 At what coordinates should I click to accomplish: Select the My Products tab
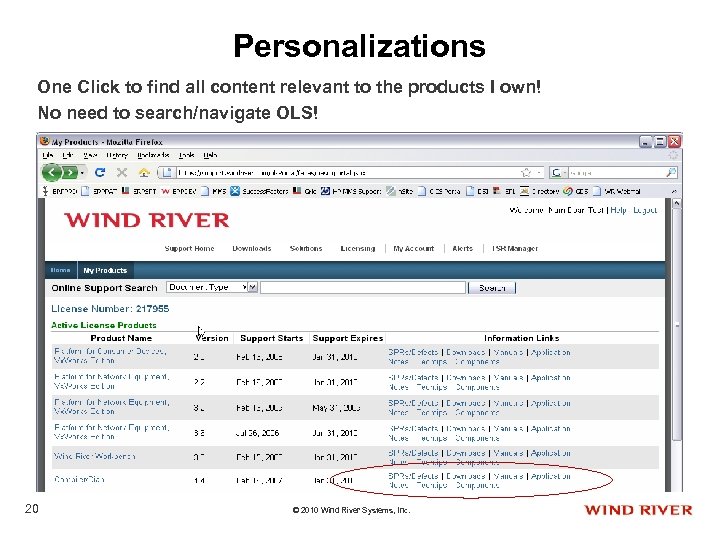pos(105,270)
